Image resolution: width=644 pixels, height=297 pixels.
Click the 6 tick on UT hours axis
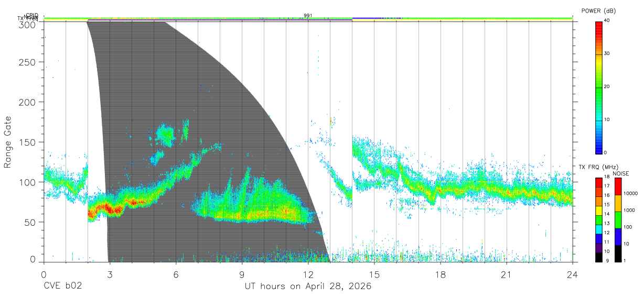(x=176, y=274)
